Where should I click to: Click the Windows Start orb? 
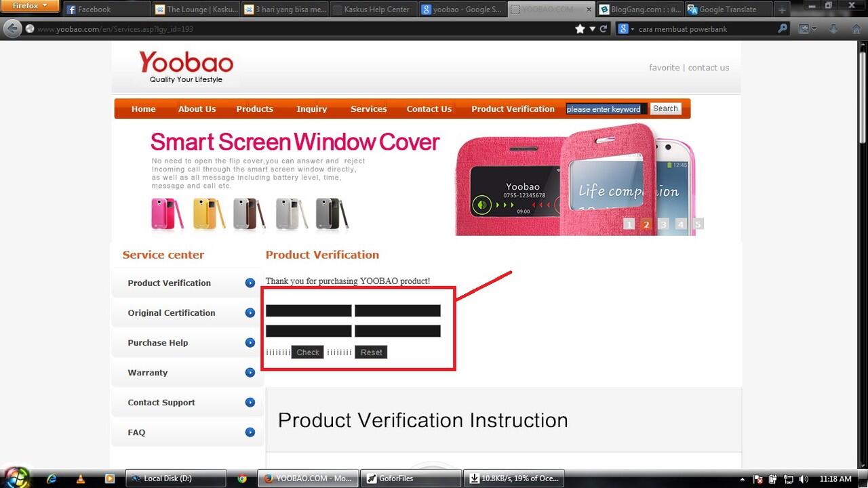coord(16,477)
